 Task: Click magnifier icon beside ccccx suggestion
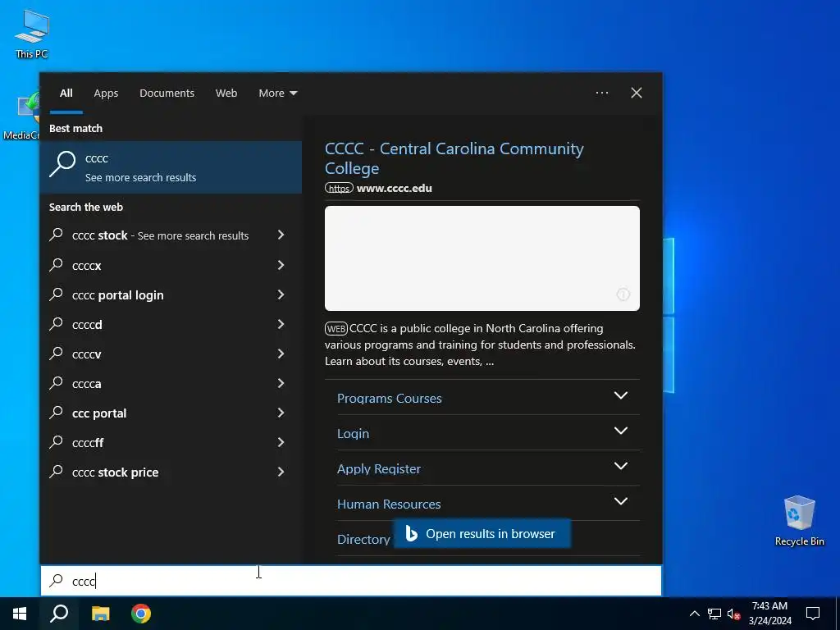[x=57, y=265]
